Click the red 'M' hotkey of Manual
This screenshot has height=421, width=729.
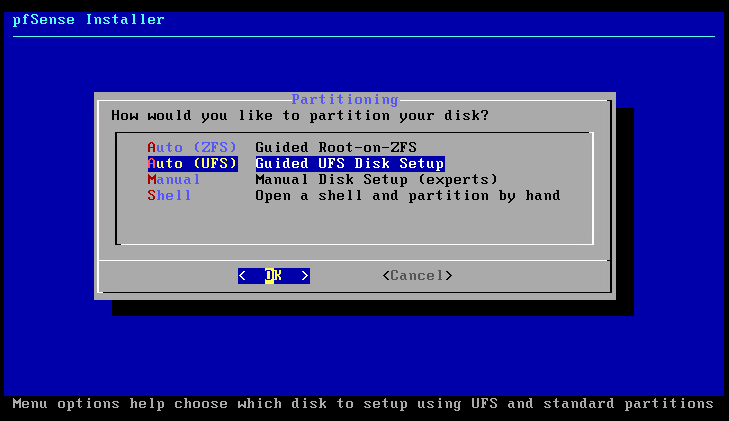[152, 179]
